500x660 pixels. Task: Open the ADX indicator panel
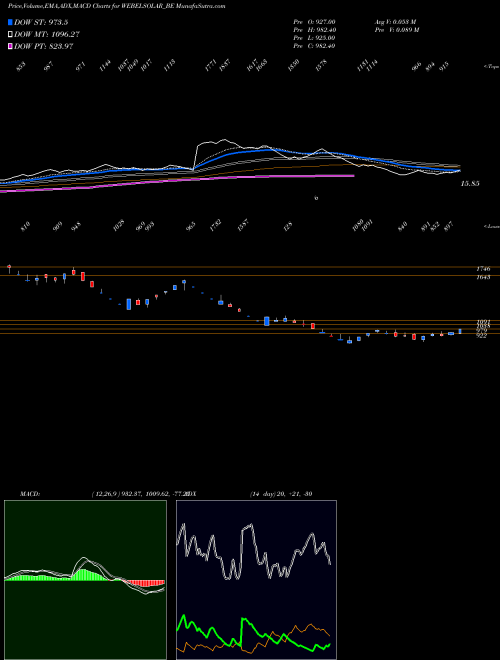256,580
